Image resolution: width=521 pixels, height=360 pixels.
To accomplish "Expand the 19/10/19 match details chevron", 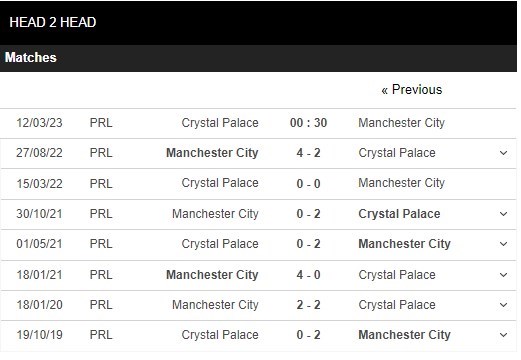I will (x=503, y=335).
